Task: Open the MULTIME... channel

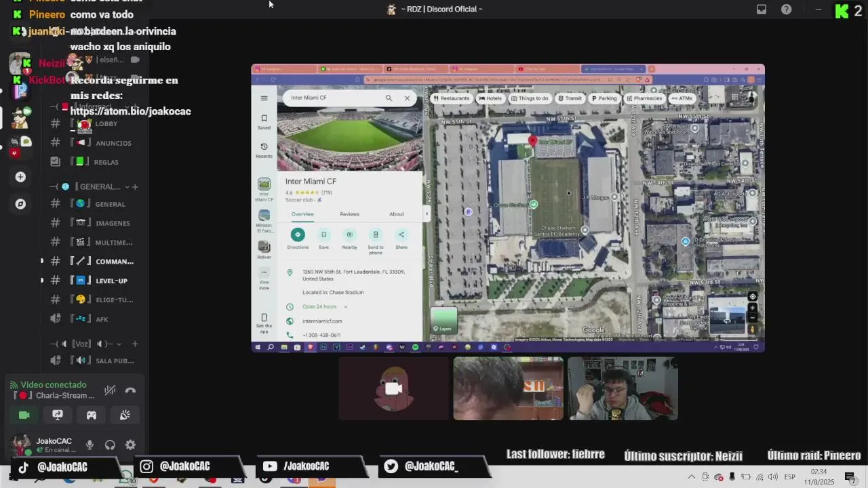Action: click(95, 242)
